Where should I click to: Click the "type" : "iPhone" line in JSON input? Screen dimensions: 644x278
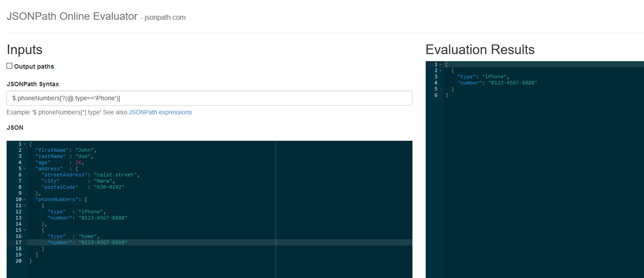(77, 212)
